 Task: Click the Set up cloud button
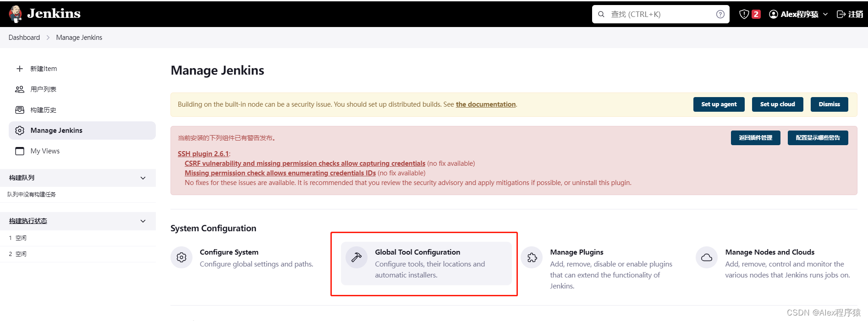[x=777, y=104]
